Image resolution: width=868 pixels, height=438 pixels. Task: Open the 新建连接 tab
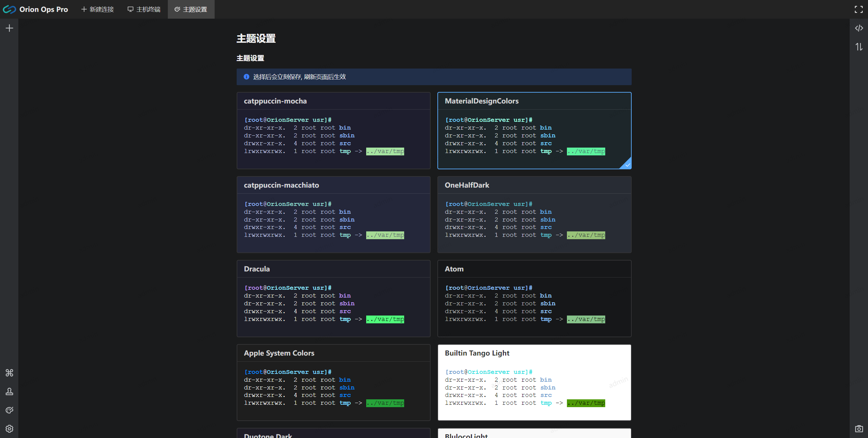pos(98,9)
